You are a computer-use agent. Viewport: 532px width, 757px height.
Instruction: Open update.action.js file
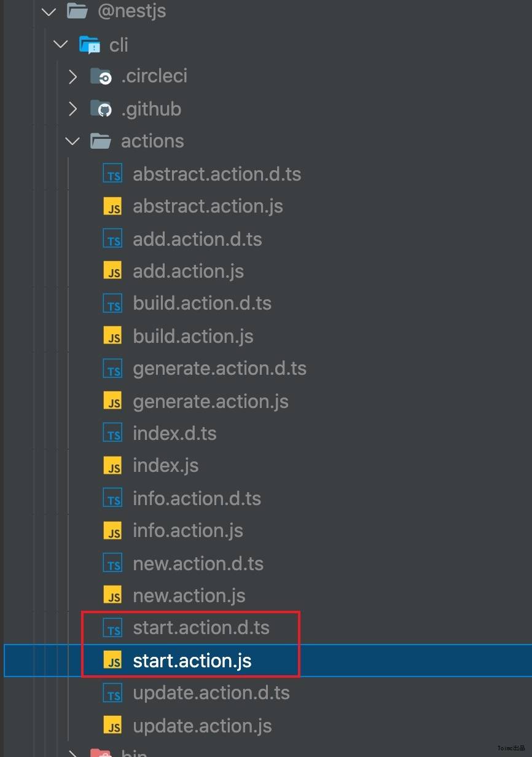(203, 726)
